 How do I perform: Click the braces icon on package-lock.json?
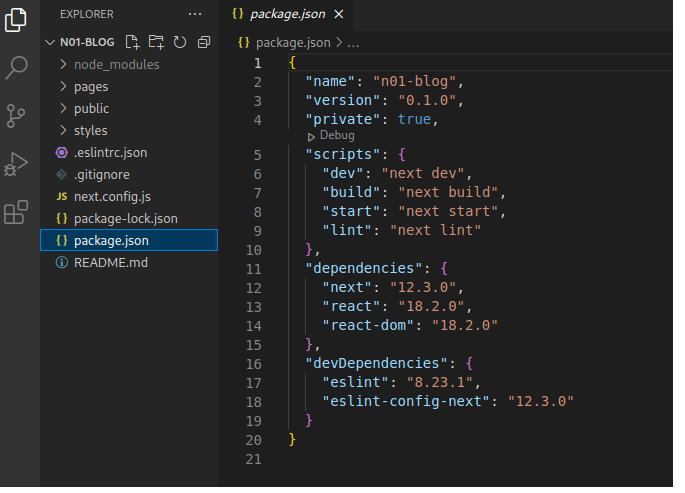click(62, 218)
